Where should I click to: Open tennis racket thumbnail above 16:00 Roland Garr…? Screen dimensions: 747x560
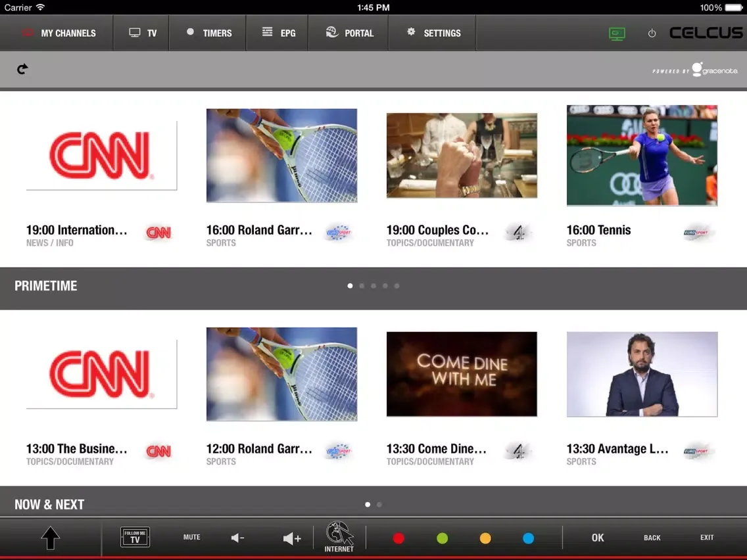(x=281, y=155)
